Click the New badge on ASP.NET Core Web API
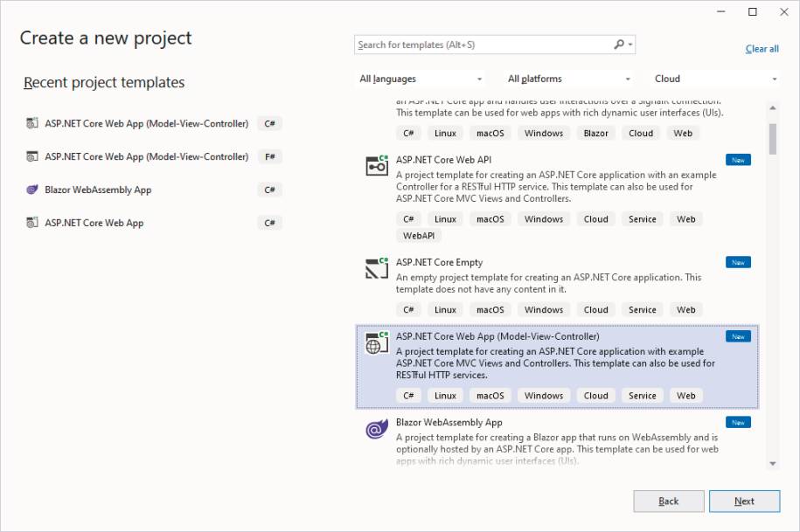This screenshot has height=532, width=800. (x=738, y=160)
